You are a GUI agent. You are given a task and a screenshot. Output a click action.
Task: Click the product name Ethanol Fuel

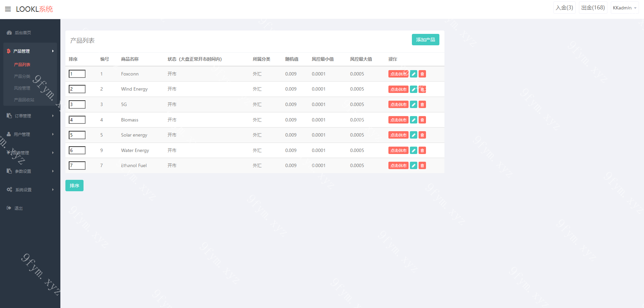click(x=134, y=165)
